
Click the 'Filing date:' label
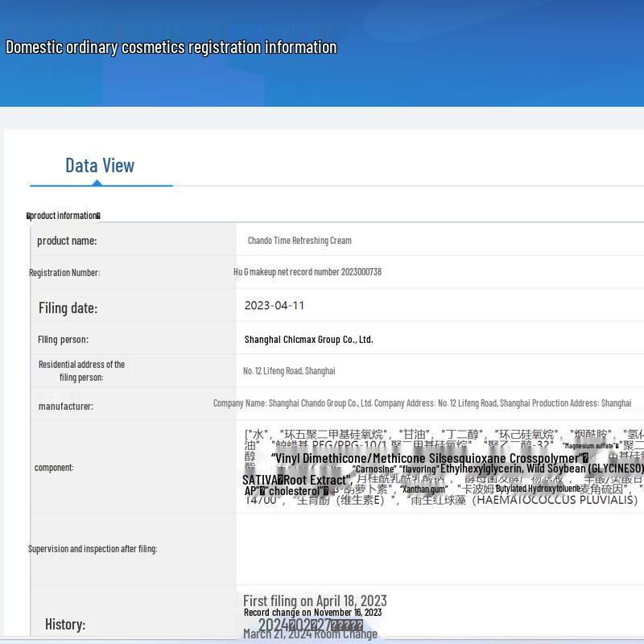[68, 308]
